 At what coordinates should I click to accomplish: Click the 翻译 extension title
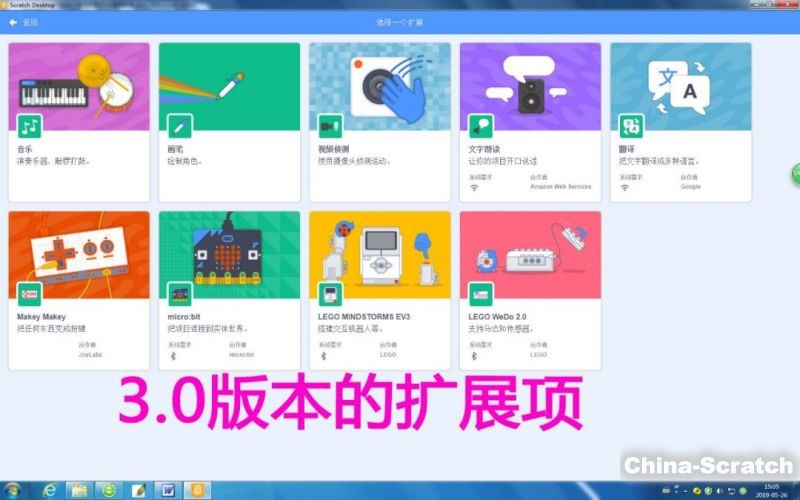[x=627, y=149]
